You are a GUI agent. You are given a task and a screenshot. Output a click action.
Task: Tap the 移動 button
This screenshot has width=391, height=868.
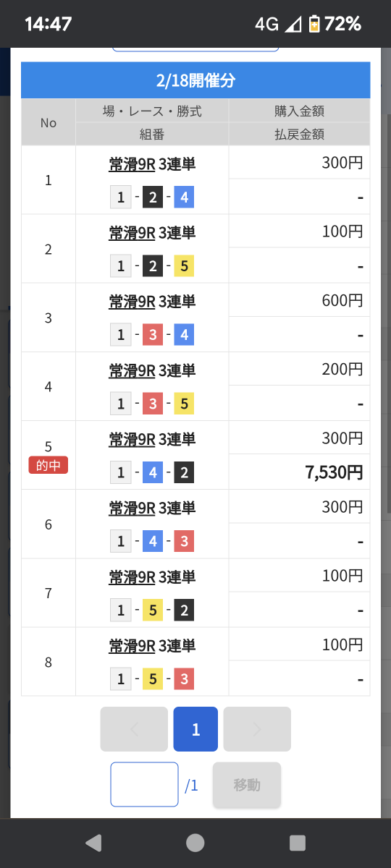(x=247, y=785)
